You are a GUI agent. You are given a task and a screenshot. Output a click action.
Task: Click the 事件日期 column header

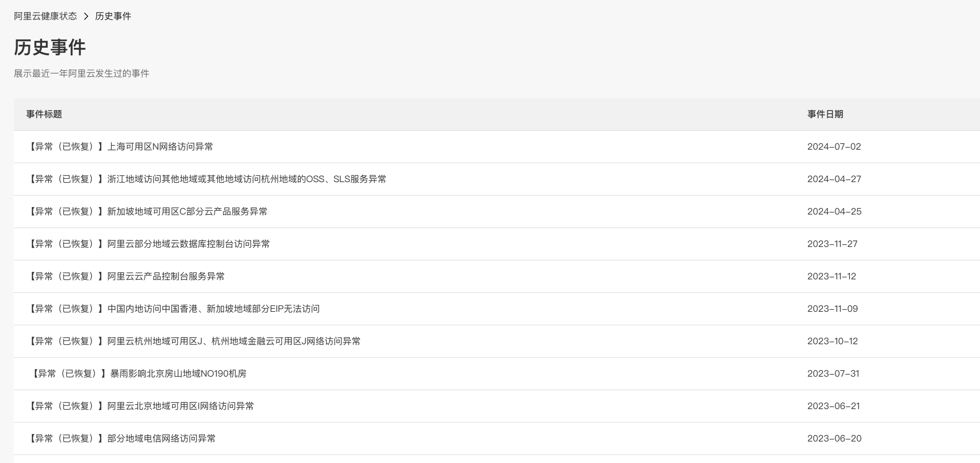[825, 114]
